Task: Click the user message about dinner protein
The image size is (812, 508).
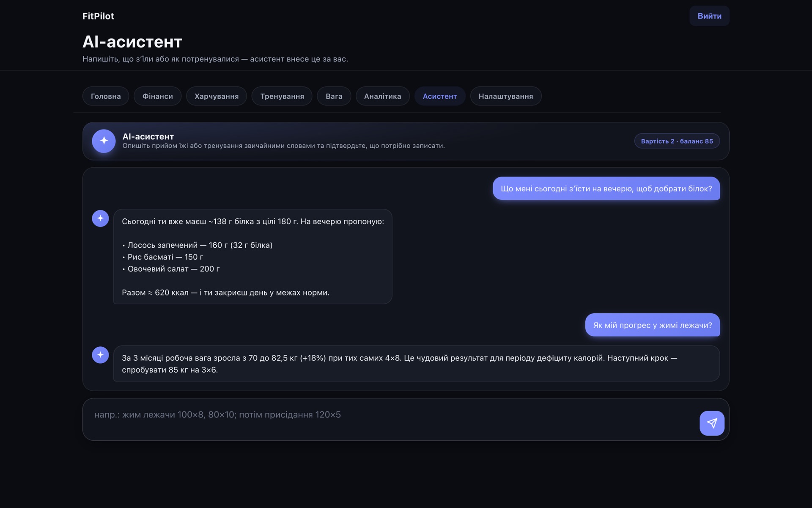Action: (x=606, y=188)
